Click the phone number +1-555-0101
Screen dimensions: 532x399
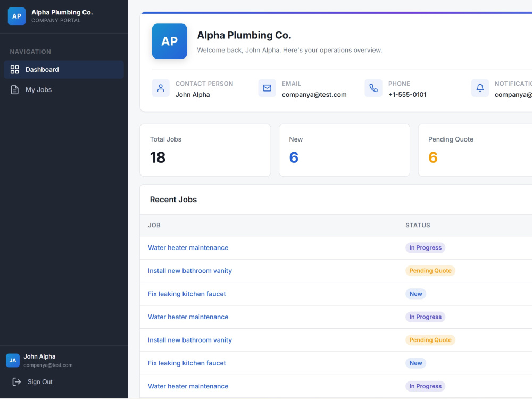coord(407,95)
